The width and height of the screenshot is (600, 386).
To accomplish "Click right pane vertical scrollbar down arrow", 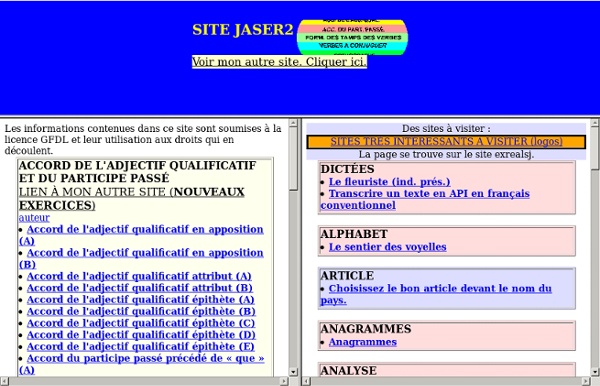I will (x=595, y=371).
